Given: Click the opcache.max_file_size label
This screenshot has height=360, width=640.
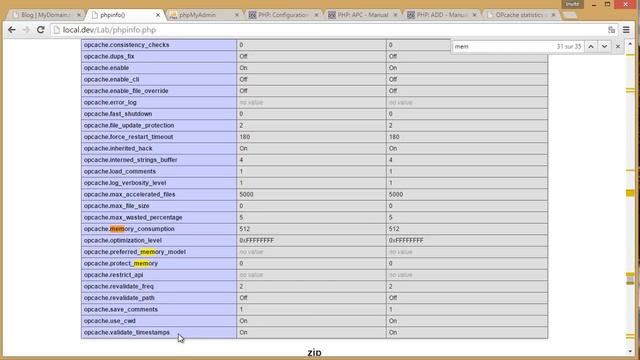Looking at the screenshot, I should coord(116,206).
